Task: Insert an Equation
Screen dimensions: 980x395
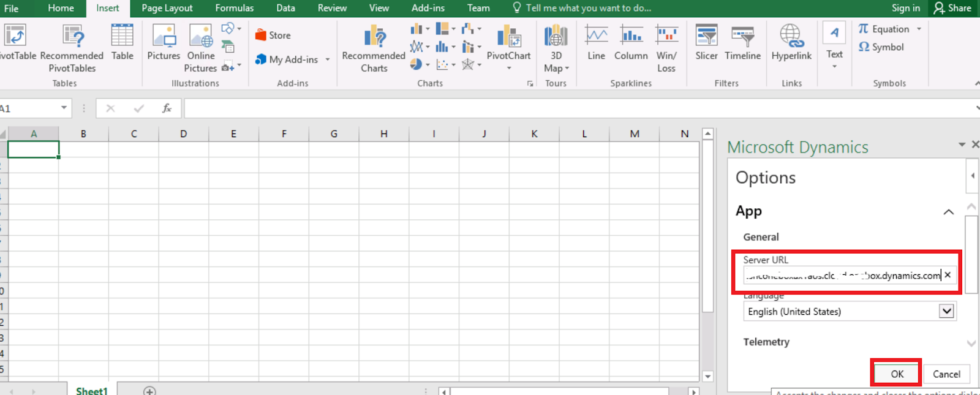Action: [x=884, y=29]
